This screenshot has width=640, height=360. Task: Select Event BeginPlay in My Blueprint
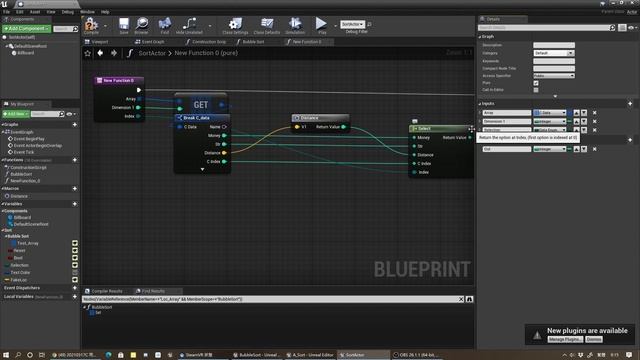pos(29,139)
